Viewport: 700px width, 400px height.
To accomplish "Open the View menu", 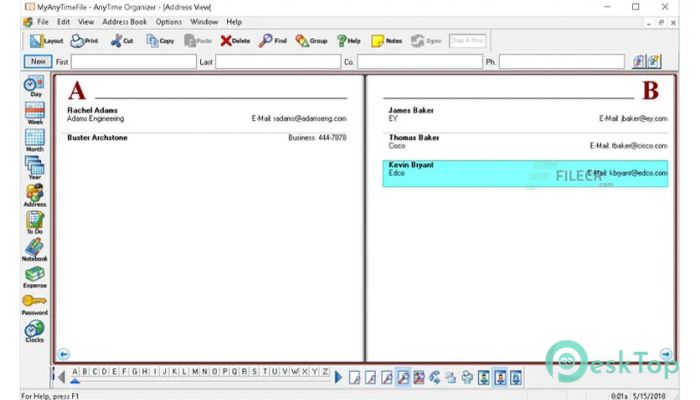I will pyautogui.click(x=86, y=22).
